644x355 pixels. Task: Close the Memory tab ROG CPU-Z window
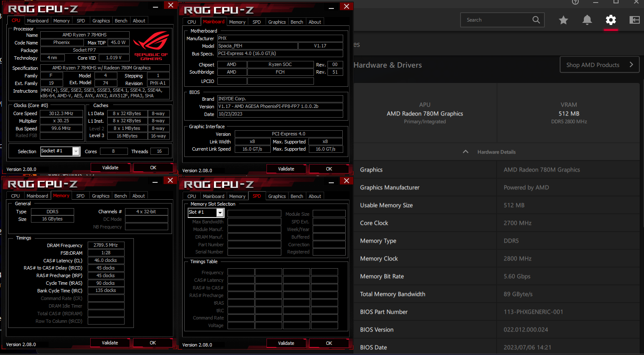[170, 180]
